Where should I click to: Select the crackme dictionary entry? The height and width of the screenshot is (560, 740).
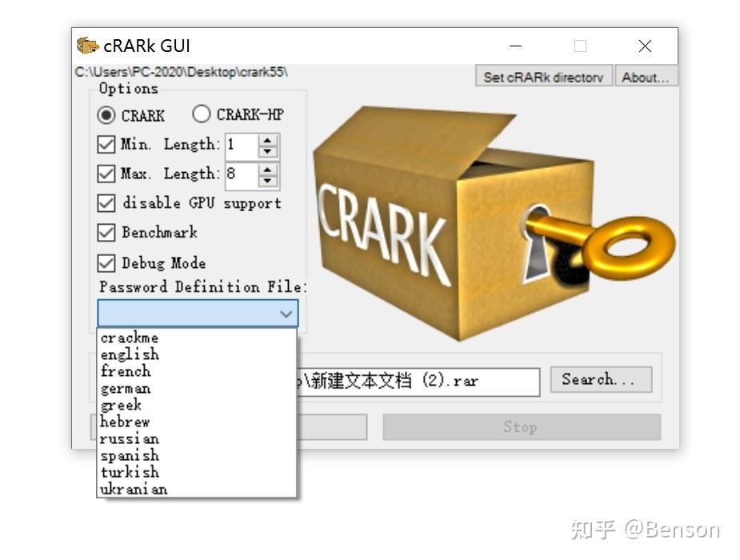click(x=129, y=338)
